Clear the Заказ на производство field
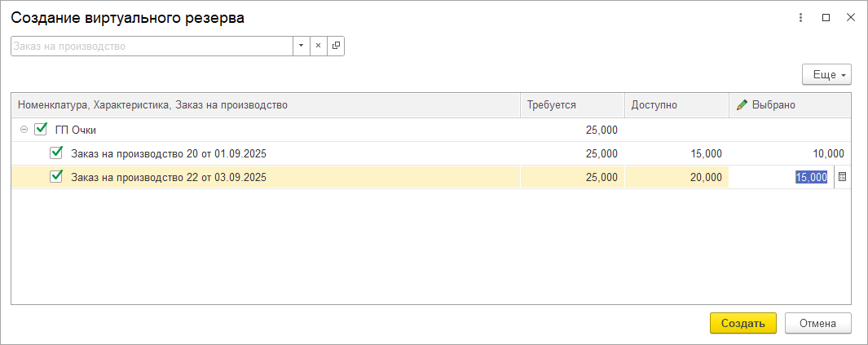This screenshot has width=868, height=345. click(x=319, y=46)
